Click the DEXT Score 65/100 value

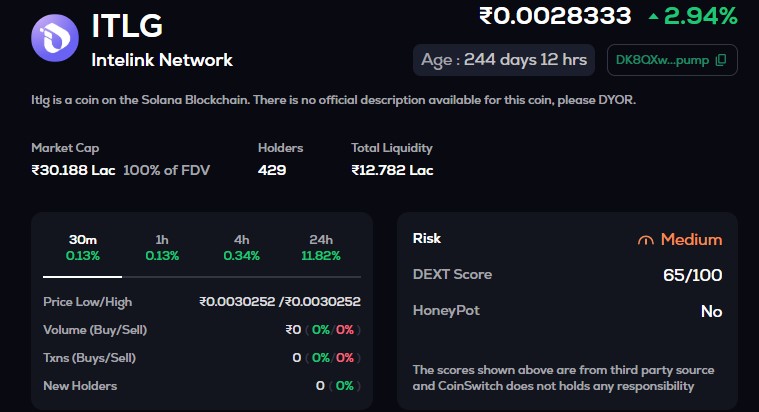point(693,275)
